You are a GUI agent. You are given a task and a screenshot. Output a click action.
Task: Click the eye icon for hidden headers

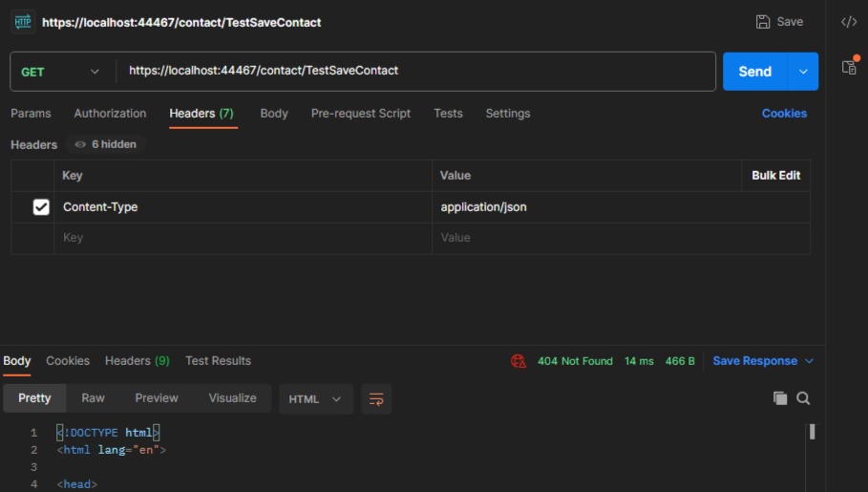pyautogui.click(x=80, y=144)
